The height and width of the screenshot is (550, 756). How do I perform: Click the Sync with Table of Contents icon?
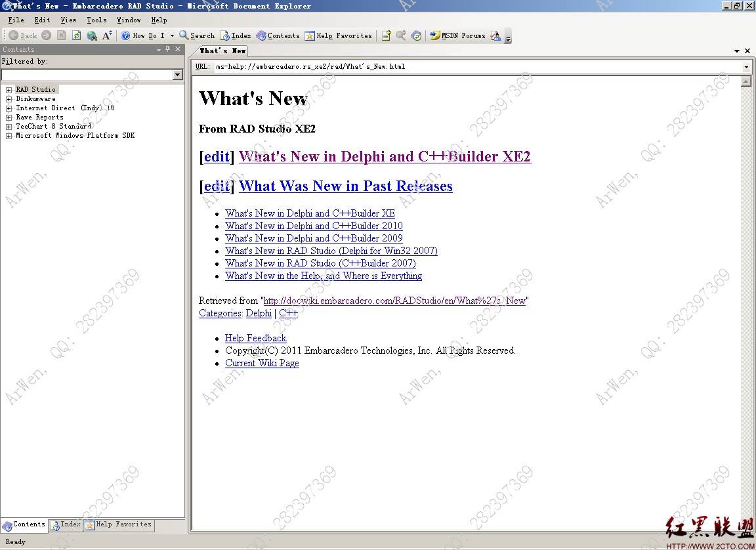417,35
